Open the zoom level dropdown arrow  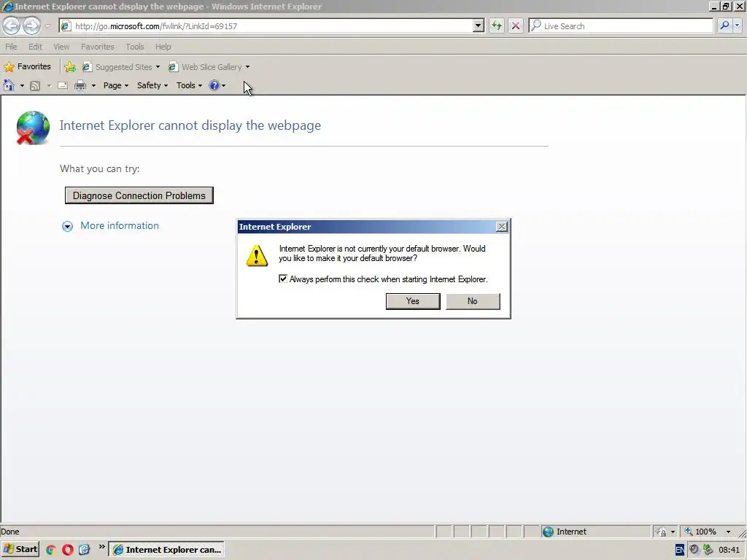point(728,532)
